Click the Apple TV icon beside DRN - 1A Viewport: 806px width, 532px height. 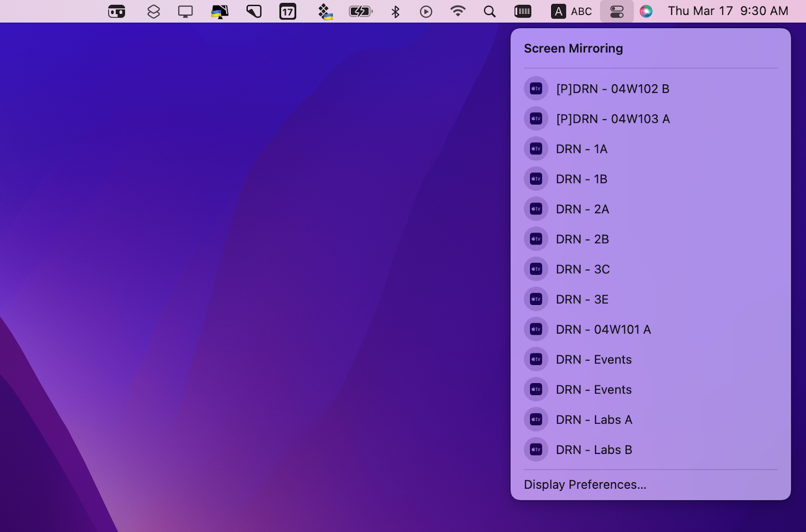click(535, 148)
